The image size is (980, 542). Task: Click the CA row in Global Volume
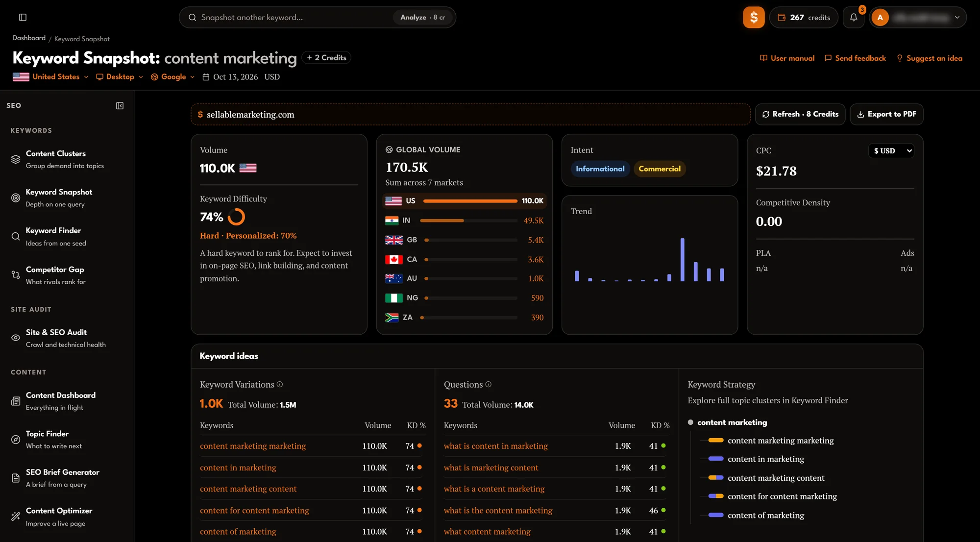[x=464, y=259]
